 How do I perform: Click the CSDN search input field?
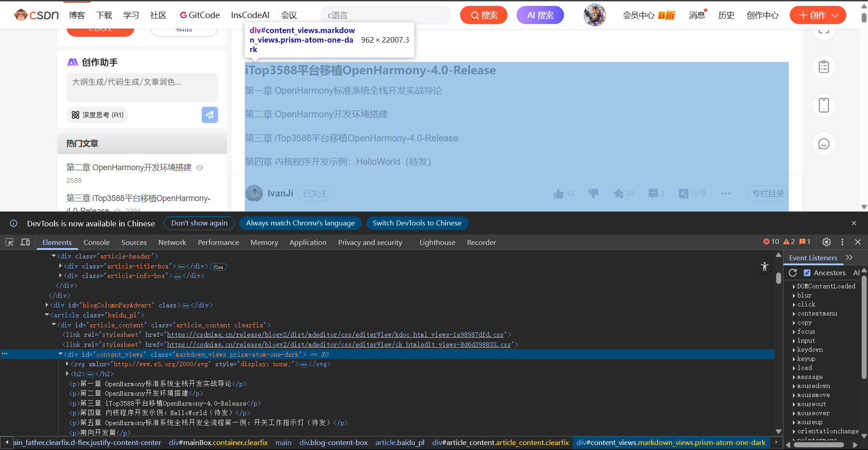pyautogui.click(x=385, y=15)
